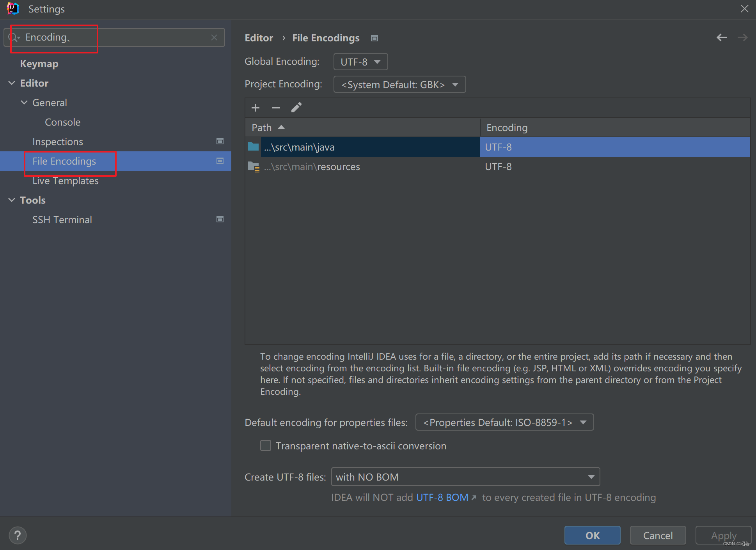Image resolution: width=756 pixels, height=550 pixels.
Task: Click the remove path minus icon
Action: click(276, 108)
